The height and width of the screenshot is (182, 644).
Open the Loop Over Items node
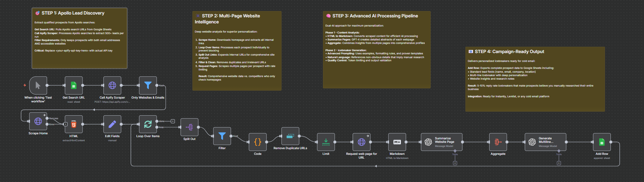click(x=148, y=124)
